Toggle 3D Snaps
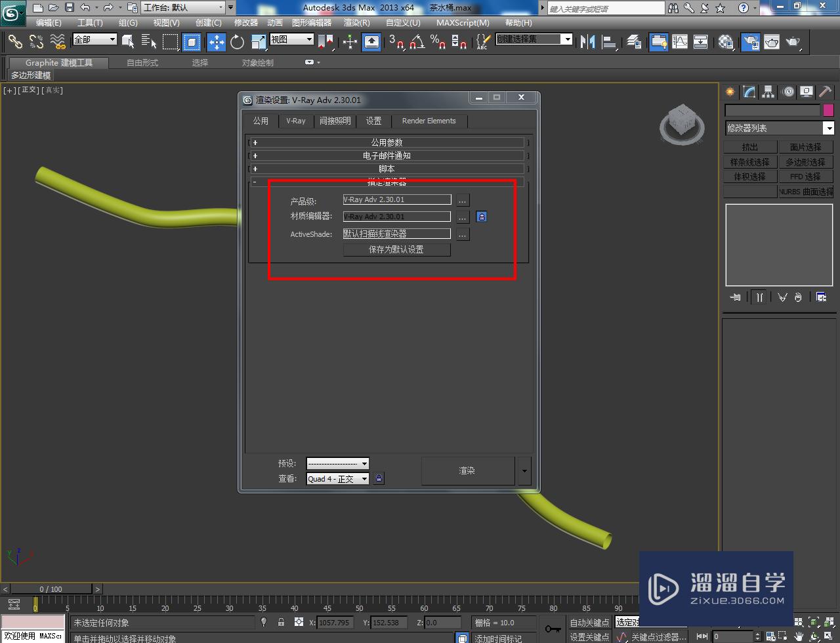840x643 pixels. coord(396,42)
